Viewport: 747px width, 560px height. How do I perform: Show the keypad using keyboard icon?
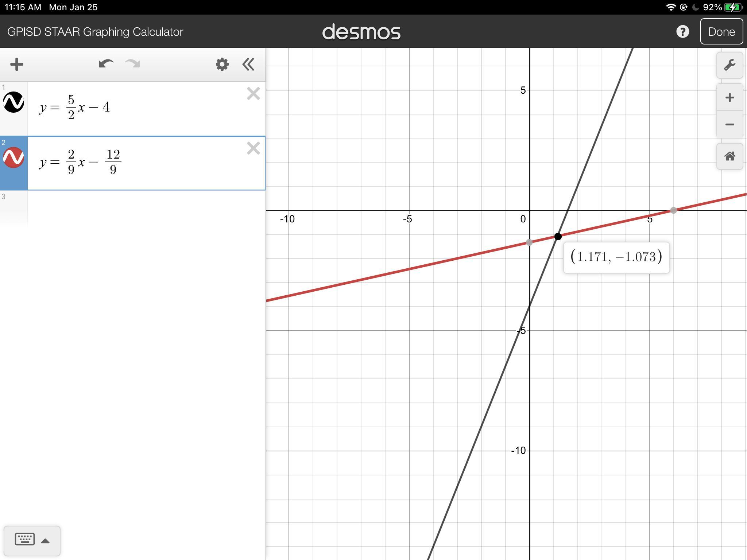[x=24, y=539]
